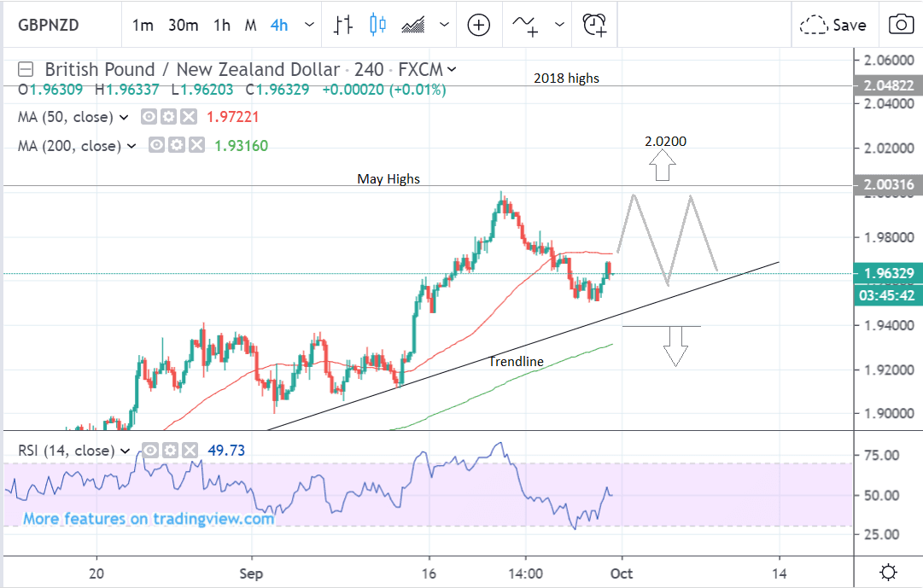Screen dimensions: 923x588
Task: Expand the time interval dropdown arrow
Action: point(309,26)
